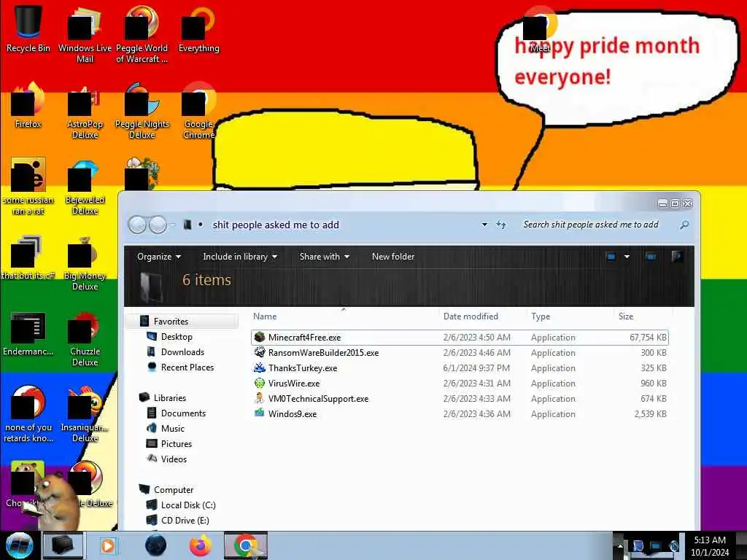Sort files by Size column

(626, 316)
